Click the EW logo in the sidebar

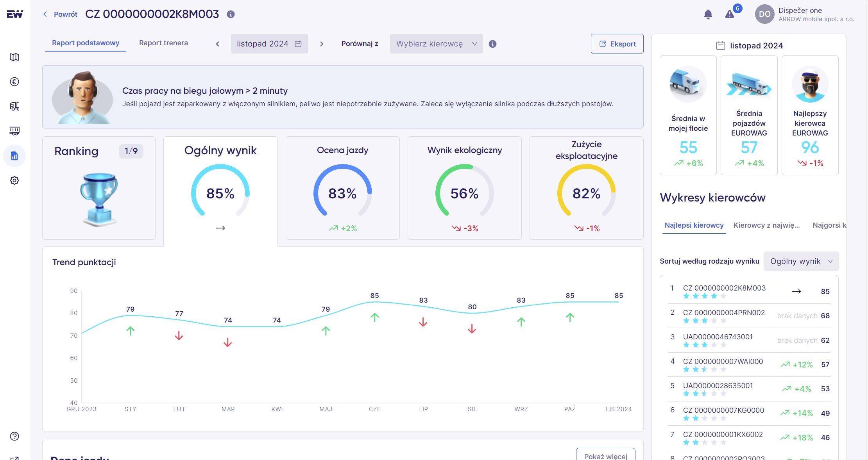click(x=15, y=14)
